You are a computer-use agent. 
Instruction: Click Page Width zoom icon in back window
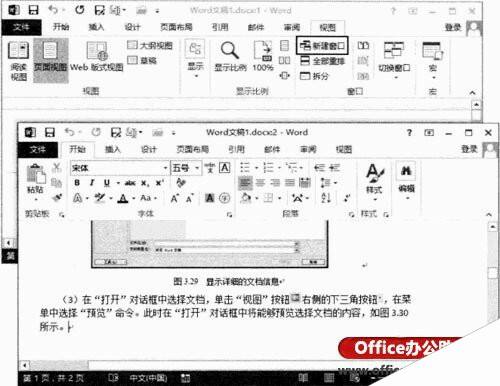click(284, 75)
